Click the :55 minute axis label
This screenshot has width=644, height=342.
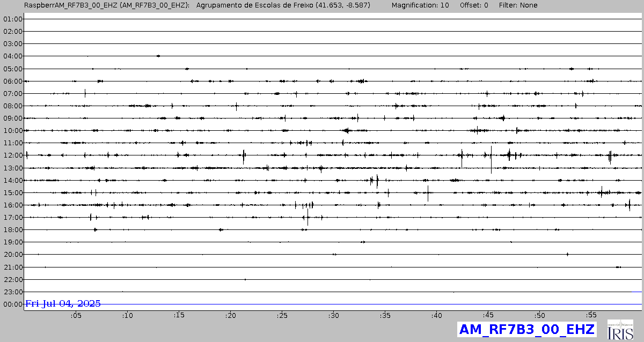click(591, 316)
